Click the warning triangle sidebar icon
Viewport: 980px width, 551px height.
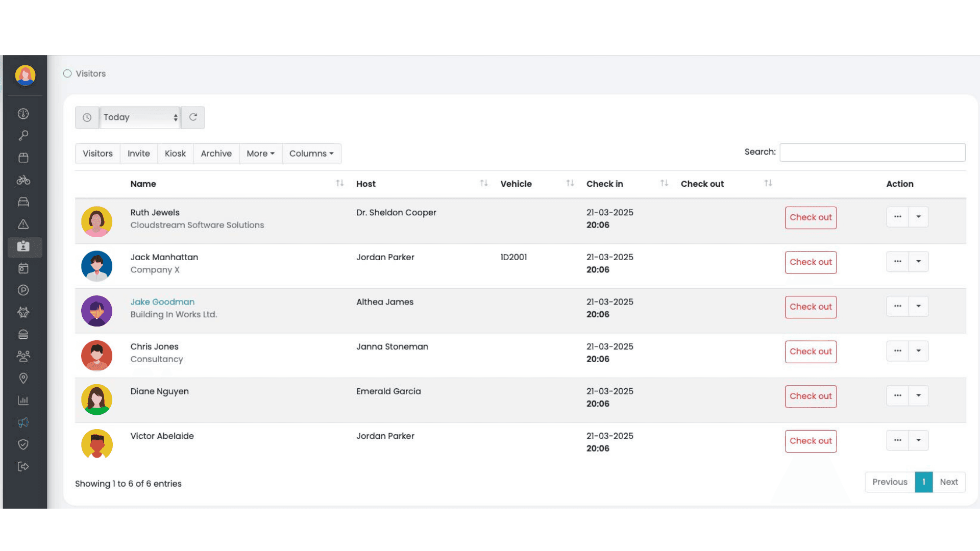pos(23,224)
